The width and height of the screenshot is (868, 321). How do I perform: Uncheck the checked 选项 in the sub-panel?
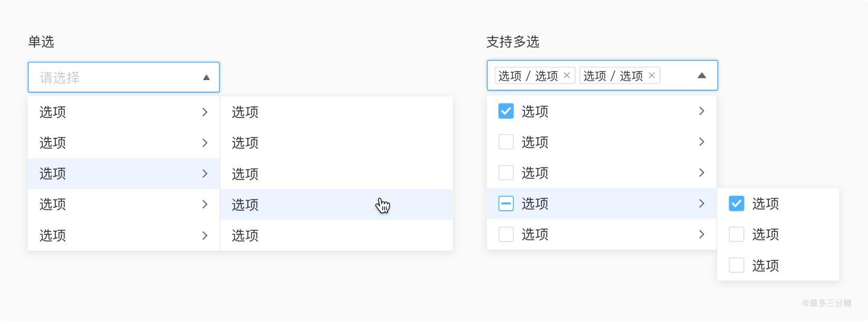pyautogui.click(x=736, y=204)
